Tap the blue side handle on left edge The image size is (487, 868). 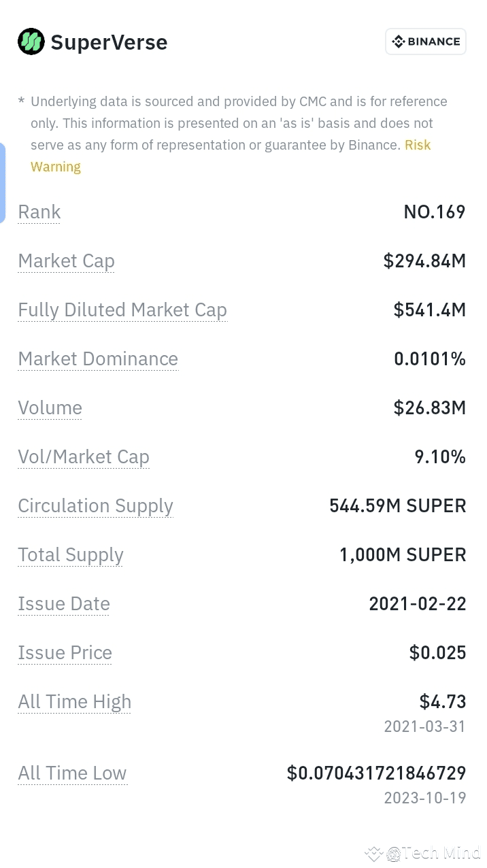tap(2, 183)
